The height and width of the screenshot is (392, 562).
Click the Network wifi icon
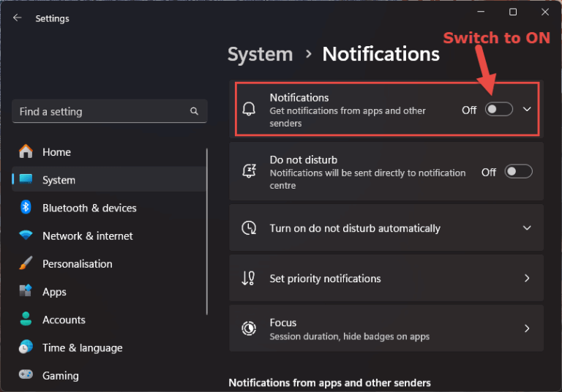click(26, 235)
